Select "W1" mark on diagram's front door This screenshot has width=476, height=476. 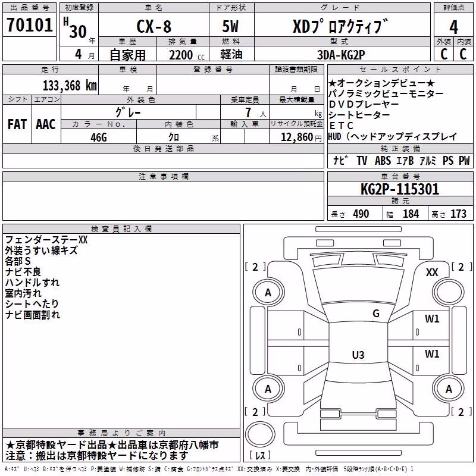click(x=432, y=319)
